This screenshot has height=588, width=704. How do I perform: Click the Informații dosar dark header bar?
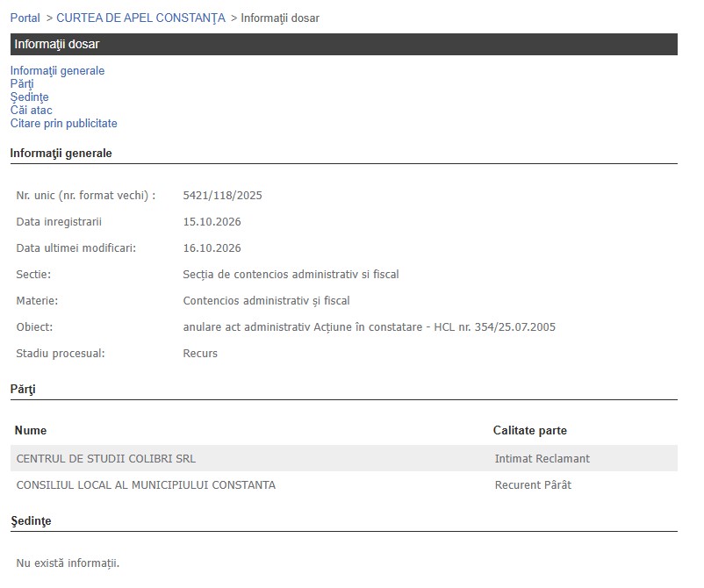coord(344,44)
